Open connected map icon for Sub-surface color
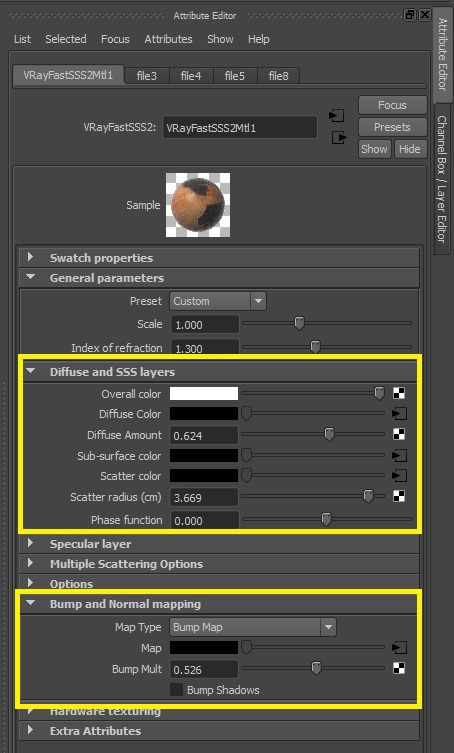 point(399,455)
